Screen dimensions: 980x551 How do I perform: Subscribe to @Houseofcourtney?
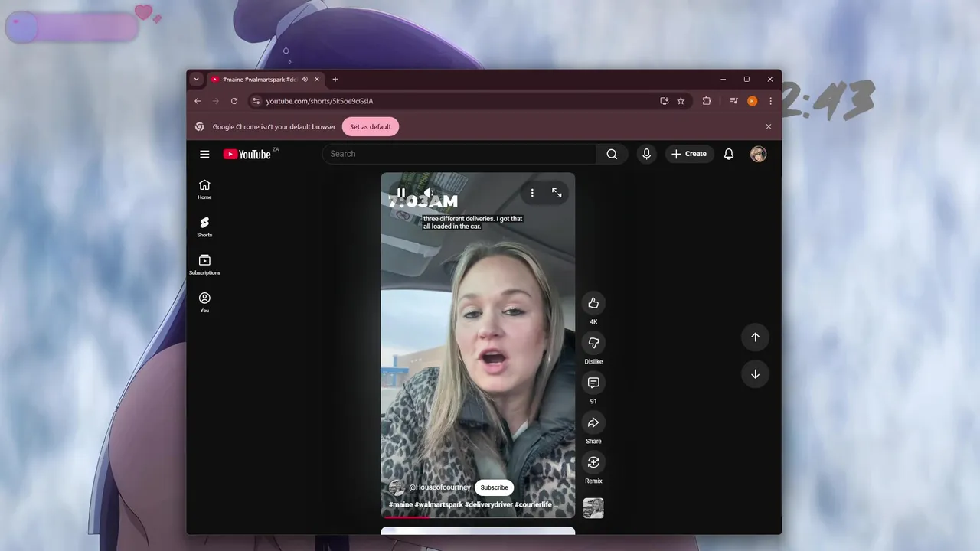[x=494, y=487]
